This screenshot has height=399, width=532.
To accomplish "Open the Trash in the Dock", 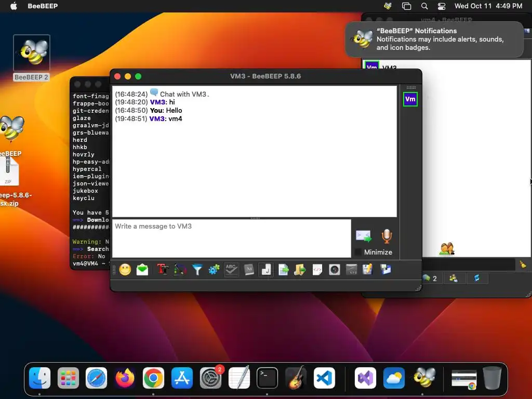I will click(493, 378).
